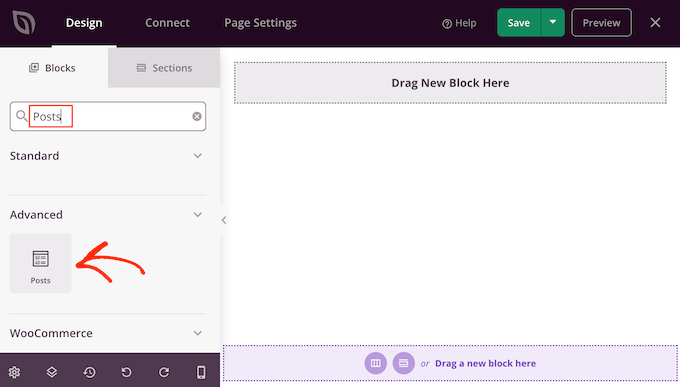Expand the WooCommerce category
680x387 pixels.
point(197,333)
